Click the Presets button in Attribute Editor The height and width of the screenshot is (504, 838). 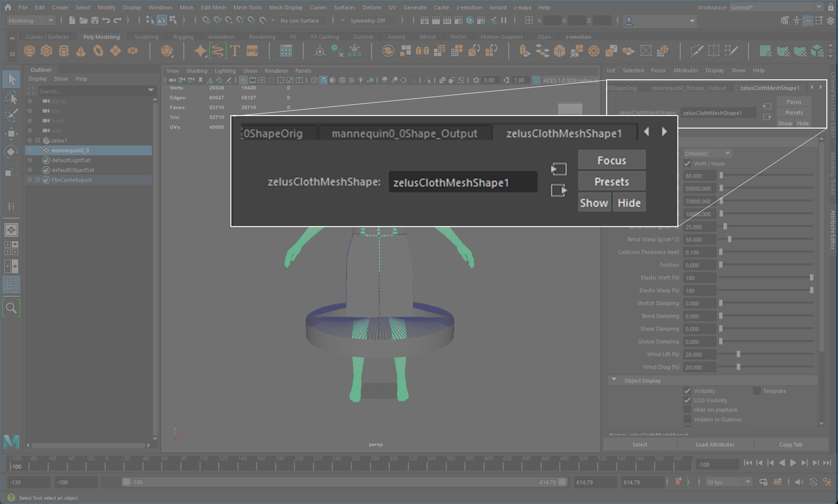(794, 112)
